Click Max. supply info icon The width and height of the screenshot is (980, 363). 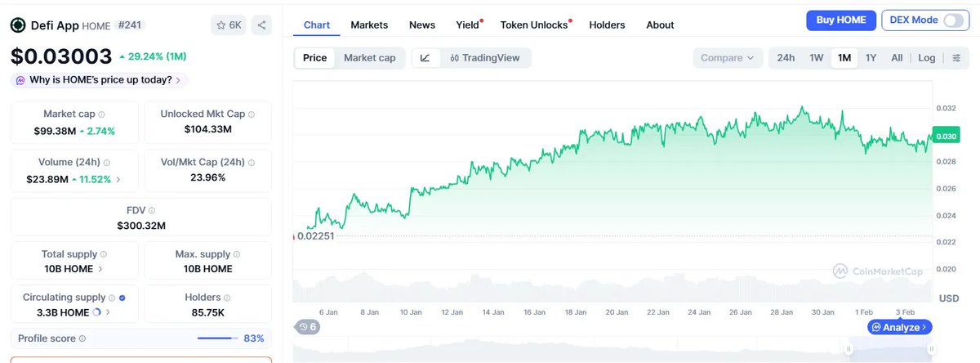point(238,254)
